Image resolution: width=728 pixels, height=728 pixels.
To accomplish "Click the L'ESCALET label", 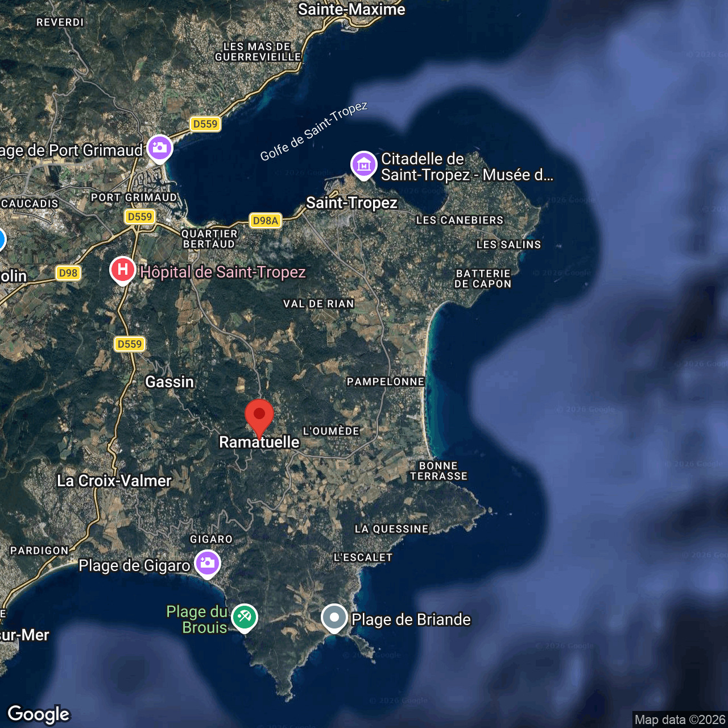I will click(363, 557).
